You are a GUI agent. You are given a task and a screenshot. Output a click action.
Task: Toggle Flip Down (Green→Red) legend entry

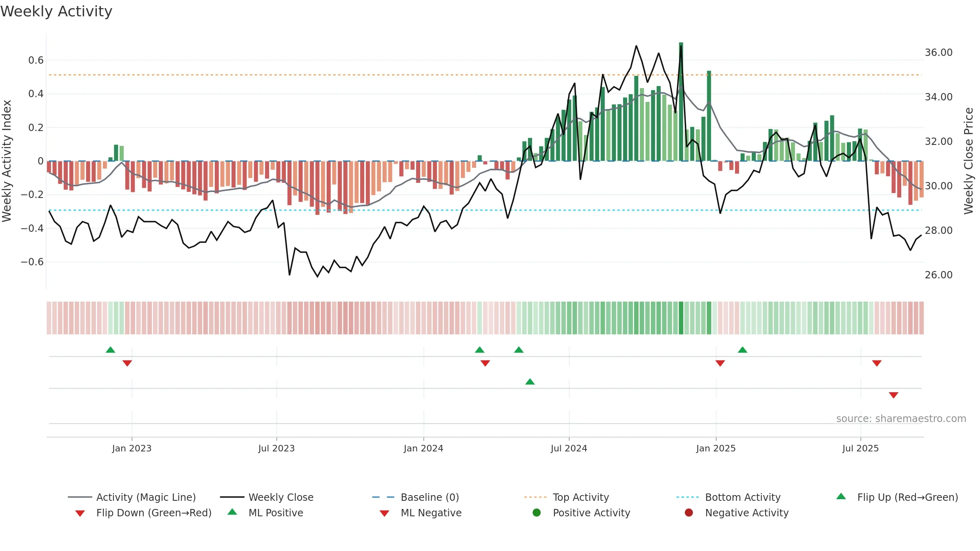pos(143,513)
